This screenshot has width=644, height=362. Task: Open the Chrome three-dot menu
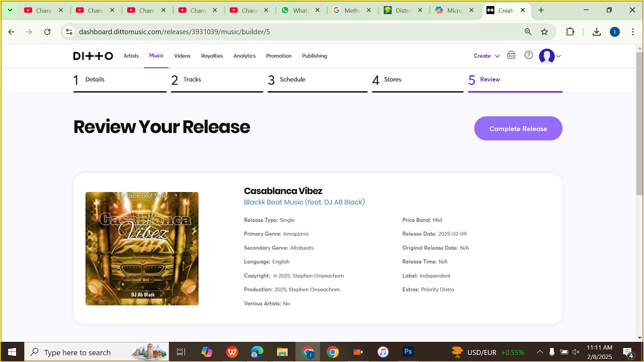(633, 32)
